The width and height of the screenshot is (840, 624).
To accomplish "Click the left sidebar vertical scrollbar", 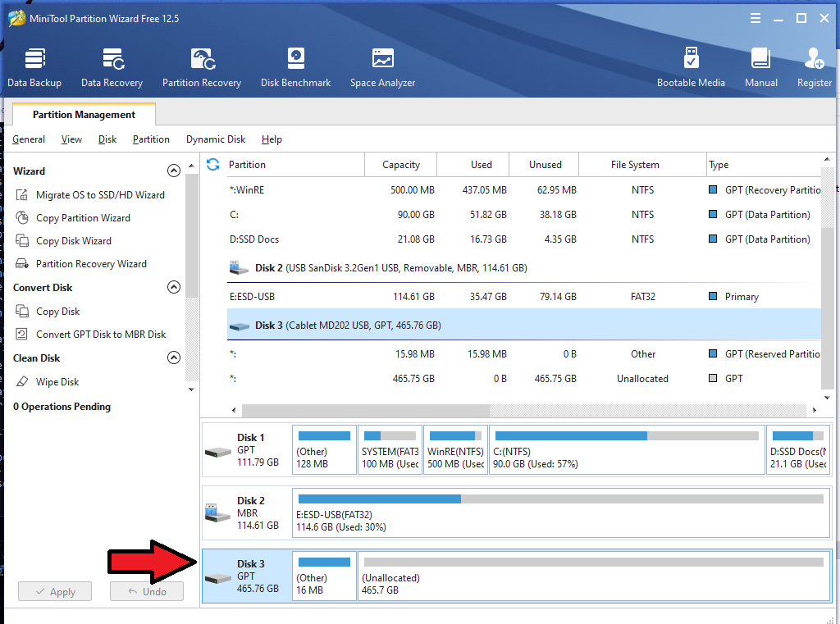I will 191,235.
